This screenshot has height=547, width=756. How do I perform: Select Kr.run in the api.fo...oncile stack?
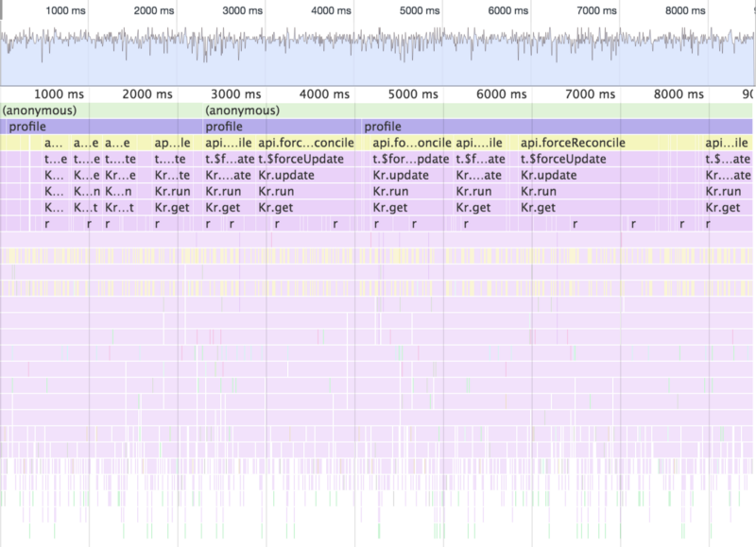pyautogui.click(x=412, y=192)
